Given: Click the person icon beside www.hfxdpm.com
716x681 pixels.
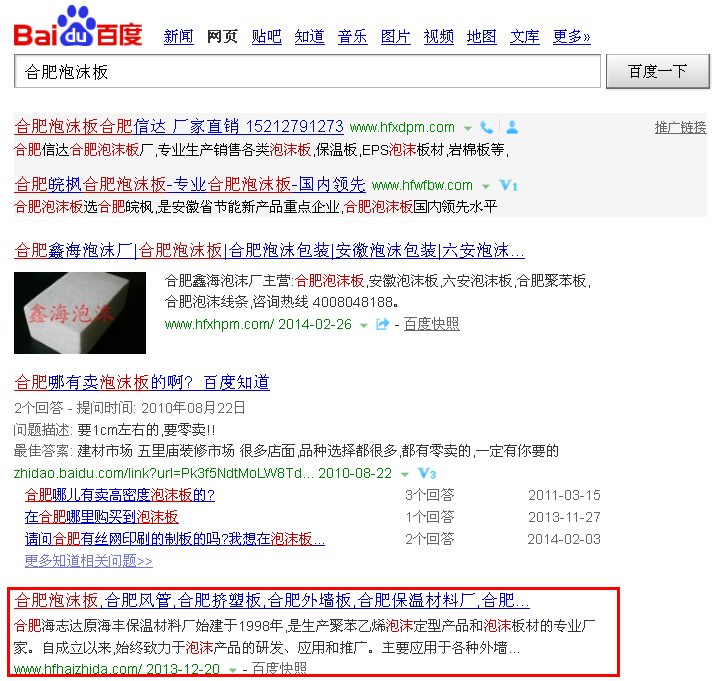Looking at the screenshot, I should tap(512, 127).
